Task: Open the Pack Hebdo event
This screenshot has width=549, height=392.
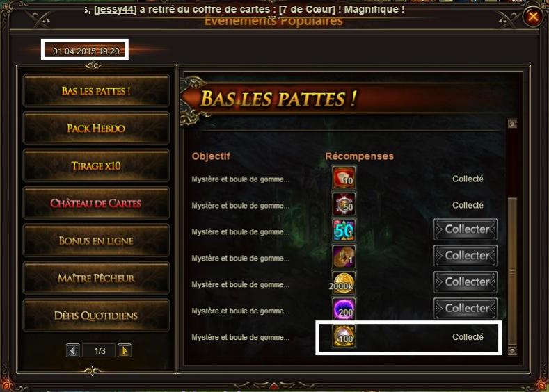Action: [x=96, y=129]
